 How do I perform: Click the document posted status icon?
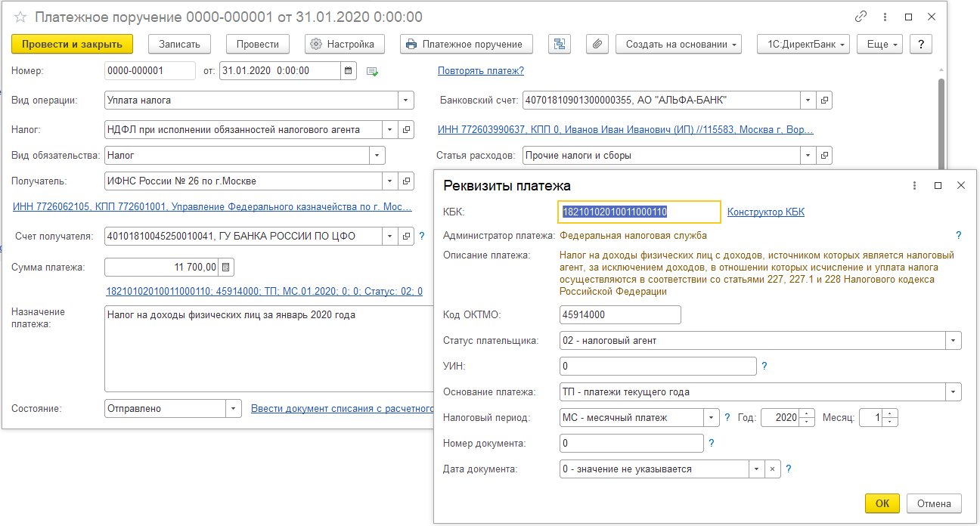372,72
